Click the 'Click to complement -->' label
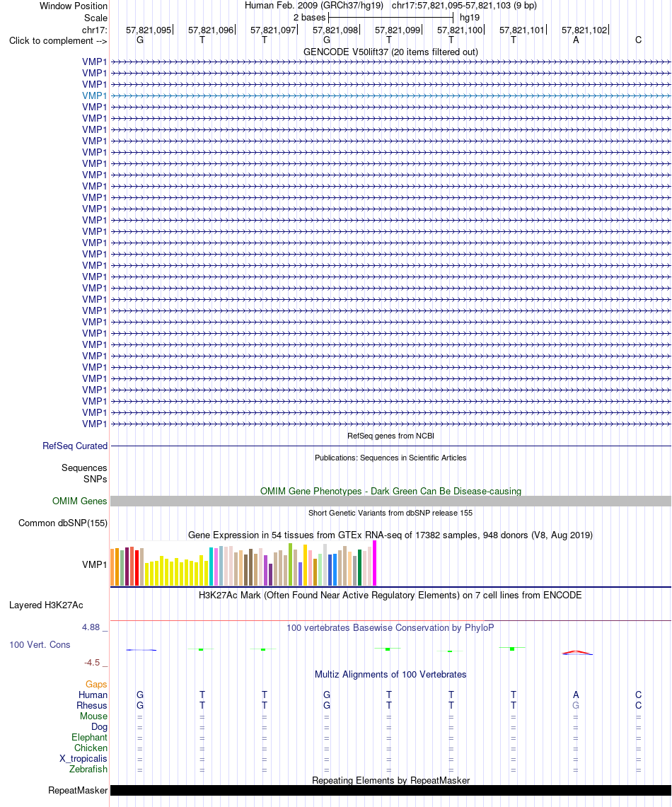This screenshot has width=672, height=807. click(58, 40)
